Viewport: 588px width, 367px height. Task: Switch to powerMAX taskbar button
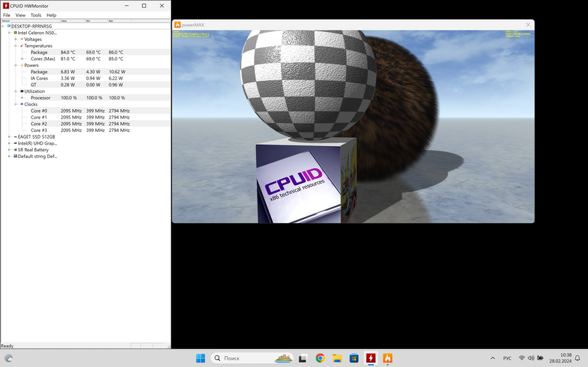(388, 358)
